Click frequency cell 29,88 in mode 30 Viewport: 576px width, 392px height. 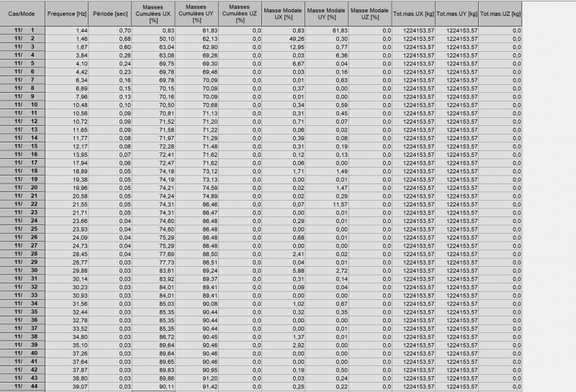(67, 271)
